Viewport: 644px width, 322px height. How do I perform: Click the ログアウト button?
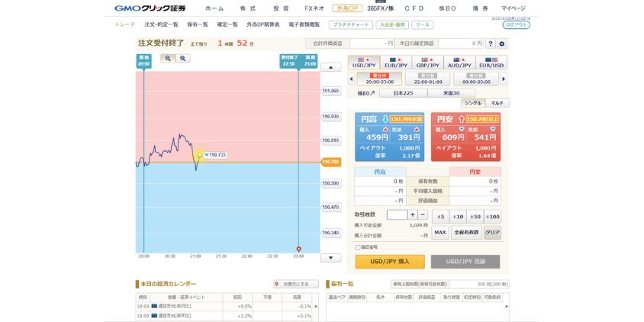pos(517,24)
